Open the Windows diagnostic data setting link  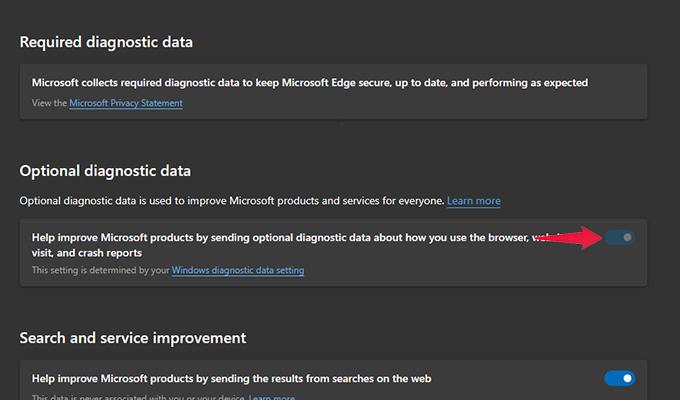pyautogui.click(x=238, y=270)
